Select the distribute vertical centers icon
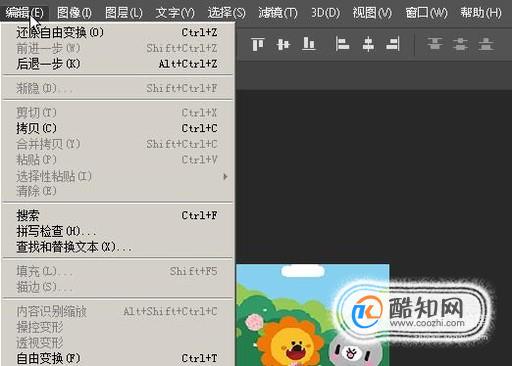The width and height of the screenshot is (512, 366). (460, 44)
